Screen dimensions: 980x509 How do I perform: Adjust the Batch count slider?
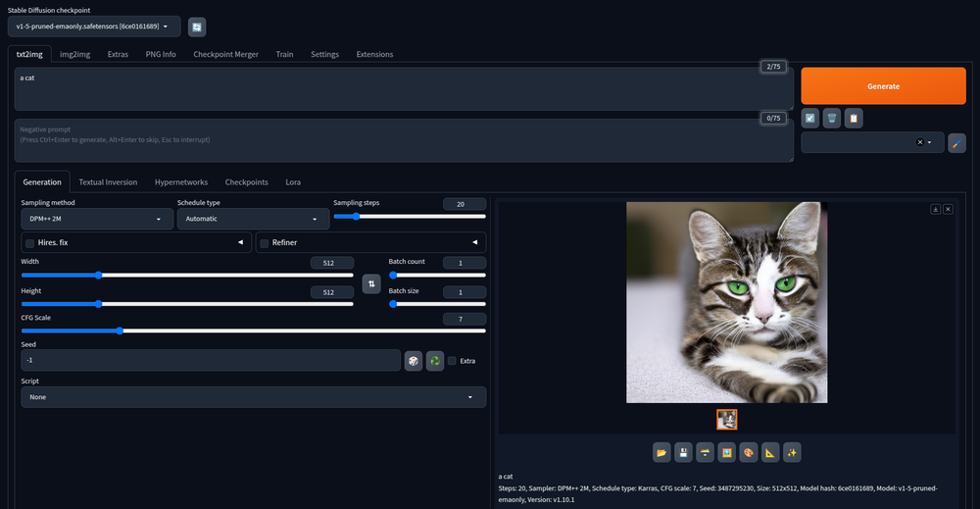click(x=437, y=276)
